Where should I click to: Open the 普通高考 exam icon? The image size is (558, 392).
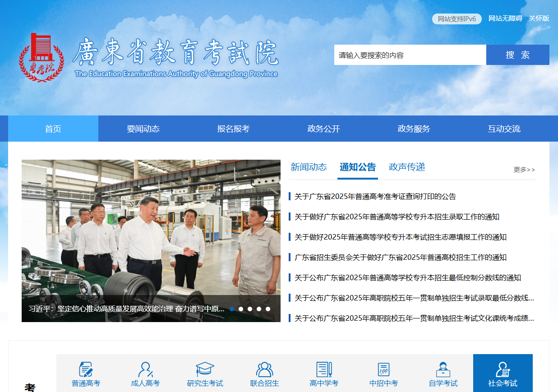pyautogui.click(x=86, y=374)
